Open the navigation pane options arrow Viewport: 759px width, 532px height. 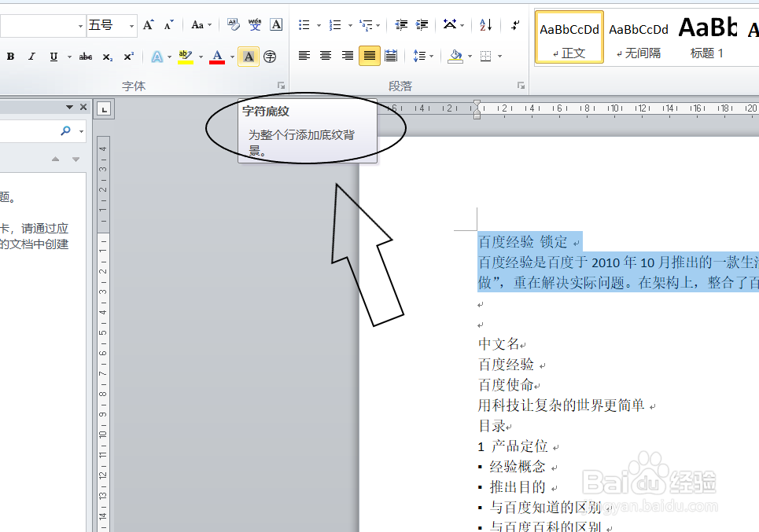pos(70,107)
